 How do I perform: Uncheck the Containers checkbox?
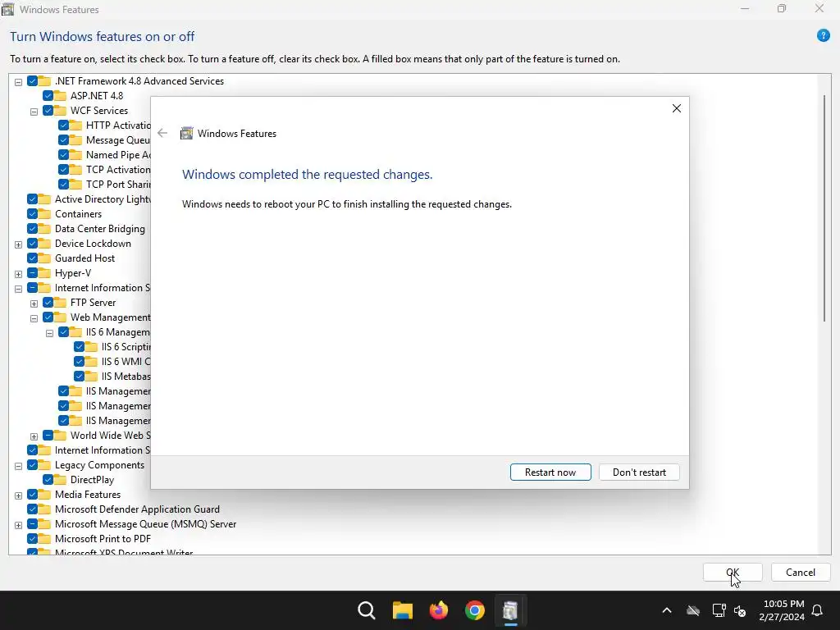[x=32, y=214]
